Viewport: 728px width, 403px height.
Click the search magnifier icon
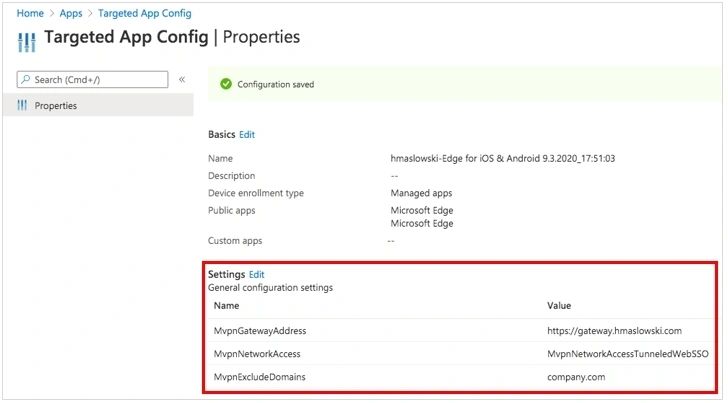pyautogui.click(x=26, y=79)
